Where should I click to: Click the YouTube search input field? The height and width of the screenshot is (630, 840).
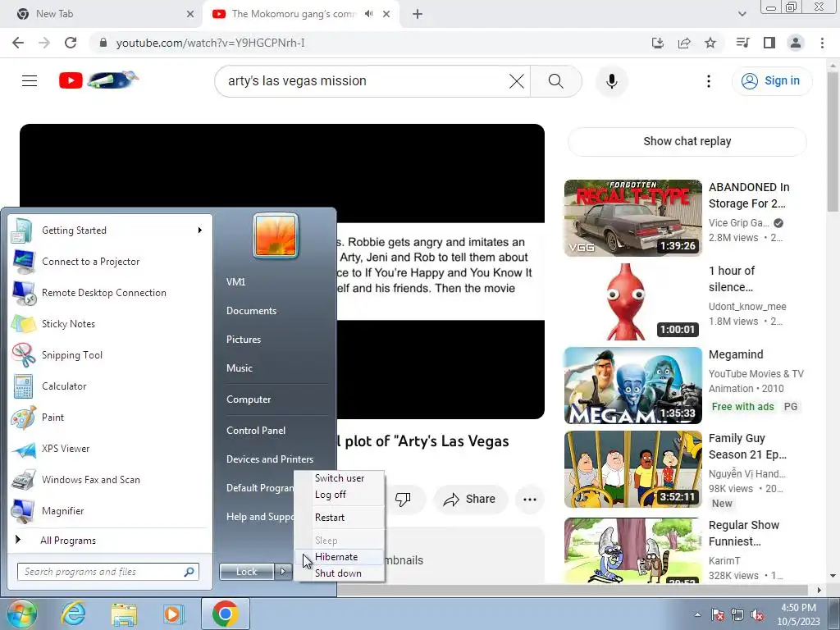coord(364,81)
